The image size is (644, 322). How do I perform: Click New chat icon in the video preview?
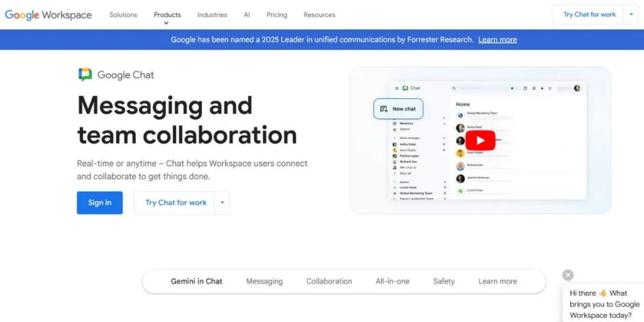[x=384, y=109]
